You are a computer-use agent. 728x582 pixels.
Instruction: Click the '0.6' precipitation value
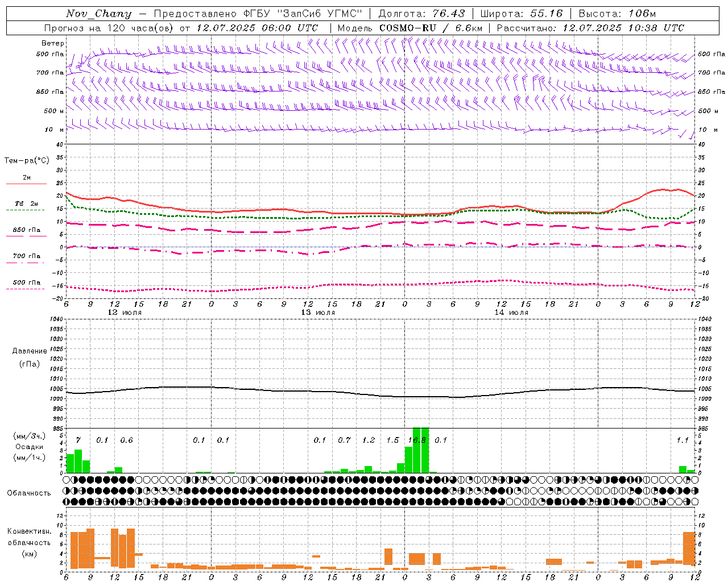[x=126, y=440]
